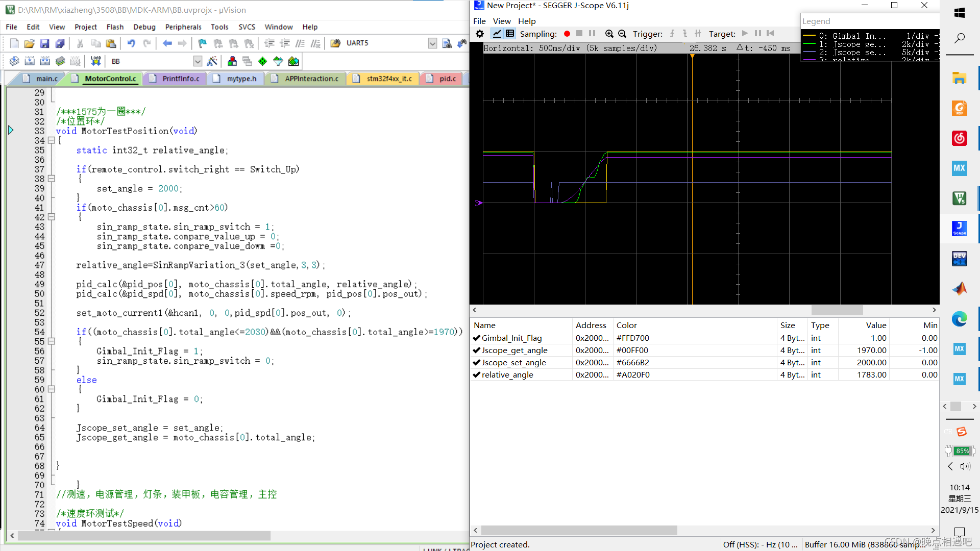This screenshot has height=551, width=980.
Task: Open the Peripherals menu
Action: click(x=183, y=27)
